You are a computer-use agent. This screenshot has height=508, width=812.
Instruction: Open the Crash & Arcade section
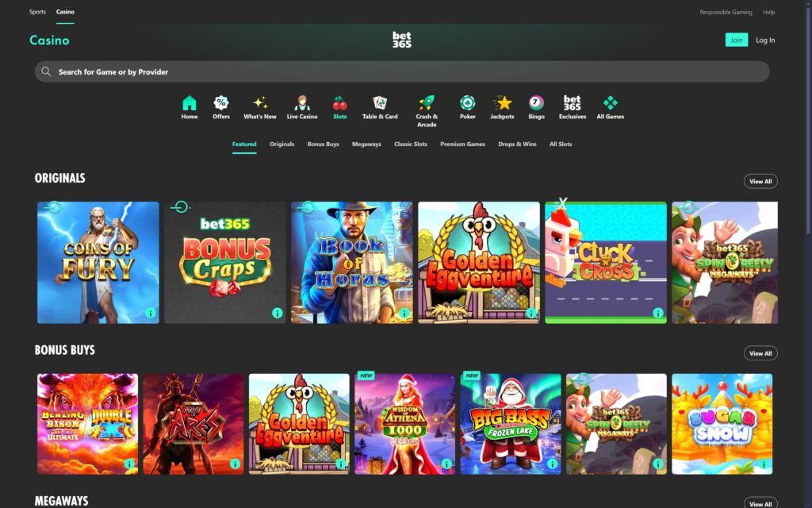[x=427, y=103]
